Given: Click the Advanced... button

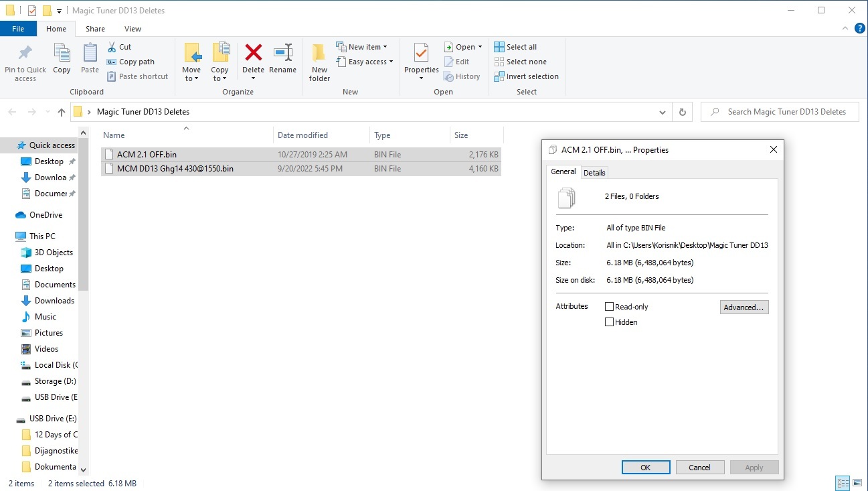Looking at the screenshot, I should (744, 307).
